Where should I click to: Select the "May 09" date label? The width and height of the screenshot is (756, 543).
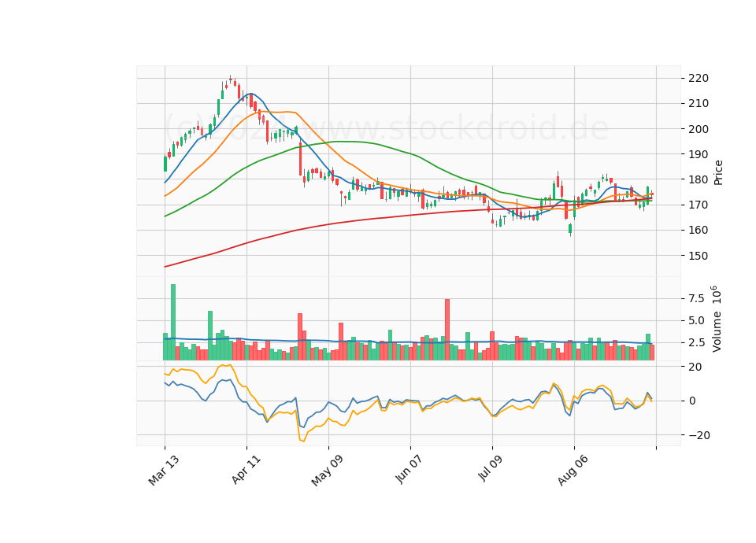tap(327, 471)
